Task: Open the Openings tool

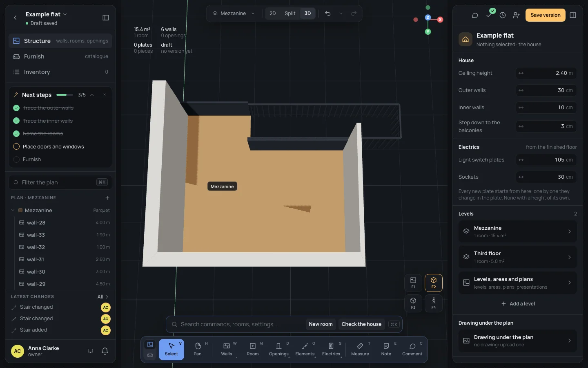Action: pos(279,350)
